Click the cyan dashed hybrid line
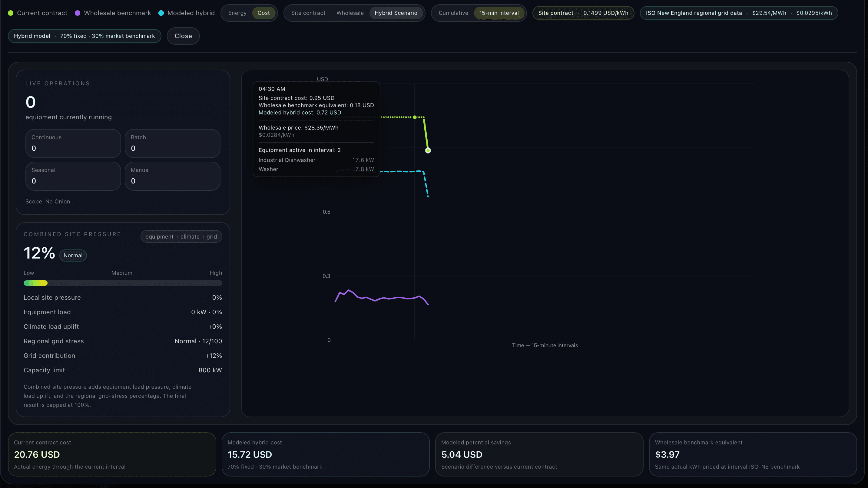868x488 pixels. click(404, 172)
